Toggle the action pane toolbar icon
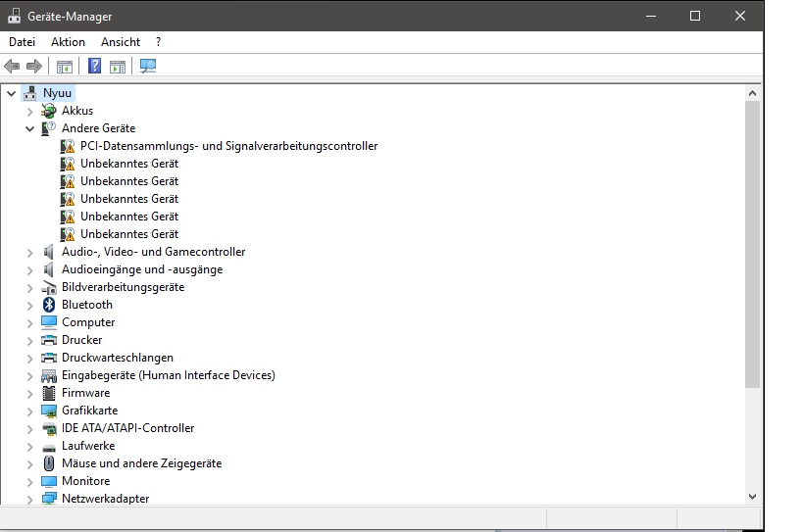 (118, 67)
